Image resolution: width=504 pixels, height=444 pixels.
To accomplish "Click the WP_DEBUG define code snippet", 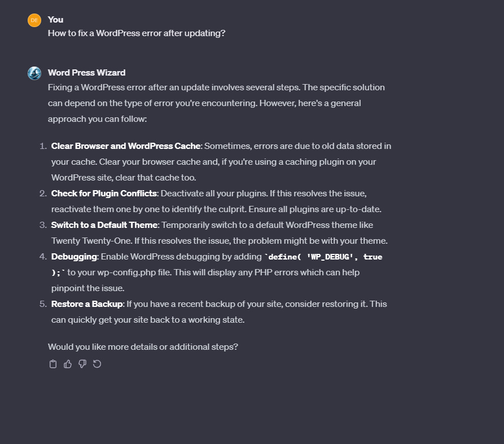I will click(x=325, y=257).
